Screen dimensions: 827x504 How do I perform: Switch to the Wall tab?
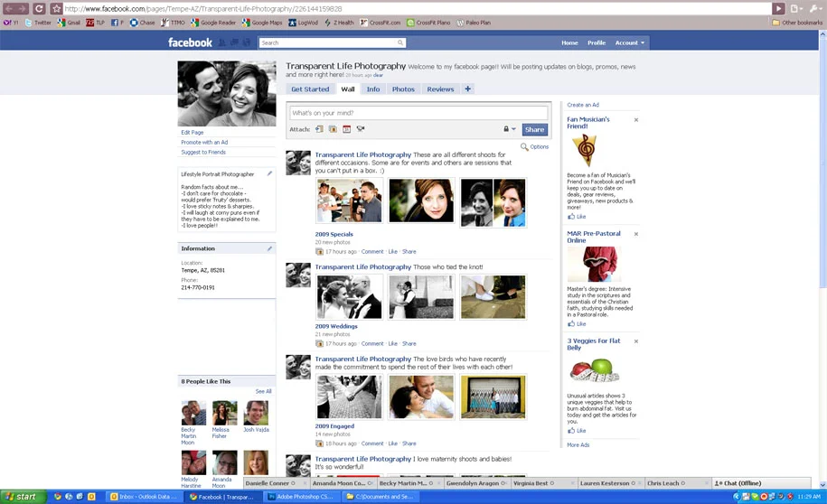click(348, 89)
